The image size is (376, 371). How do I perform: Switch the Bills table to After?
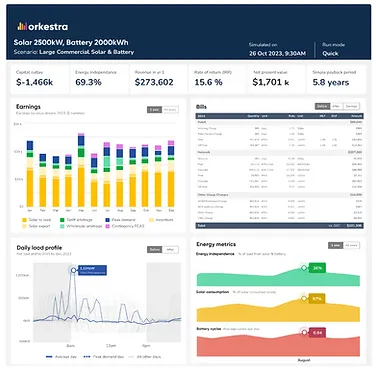click(336, 106)
